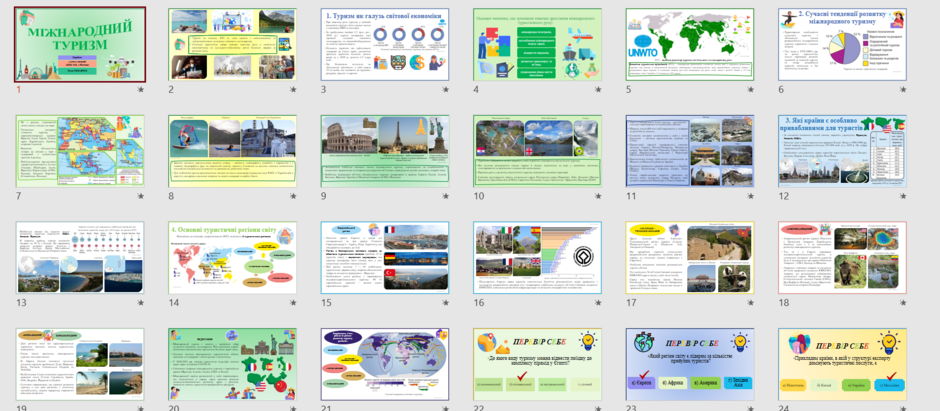Click the star icon beneath slide 4
The image size is (940, 411).
(x=598, y=90)
